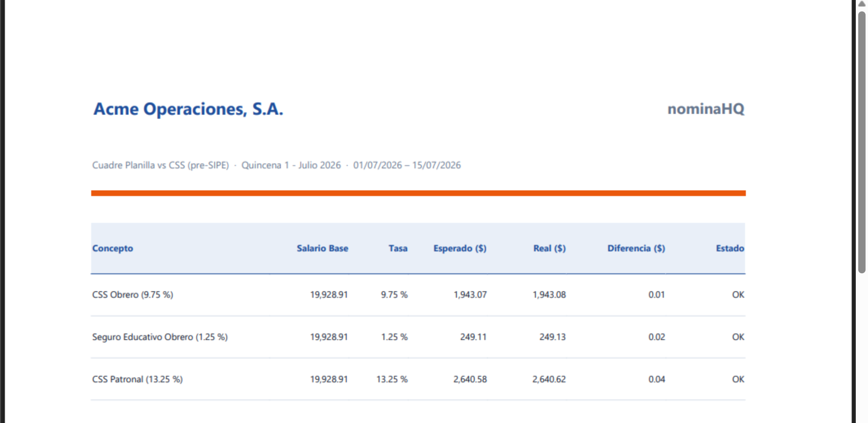Click the 1.25 % rate cell
Image resolution: width=868 pixels, height=423 pixels.
(x=394, y=337)
